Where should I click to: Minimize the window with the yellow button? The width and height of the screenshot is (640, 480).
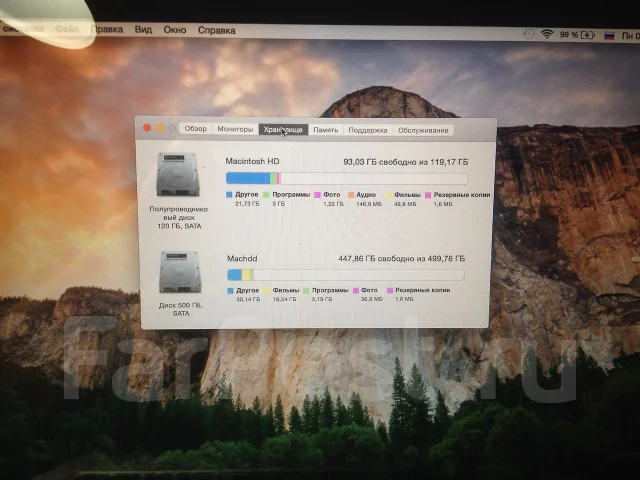point(160,128)
